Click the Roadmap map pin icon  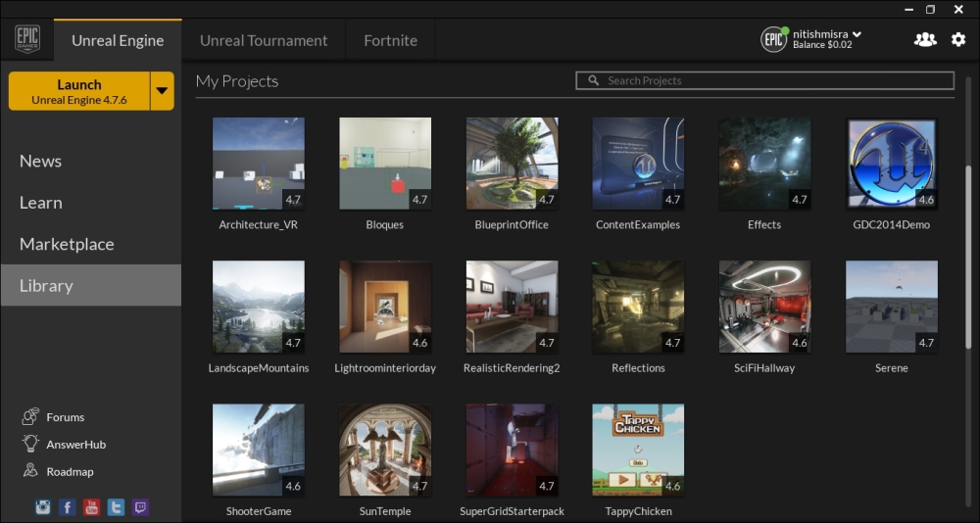(x=30, y=470)
